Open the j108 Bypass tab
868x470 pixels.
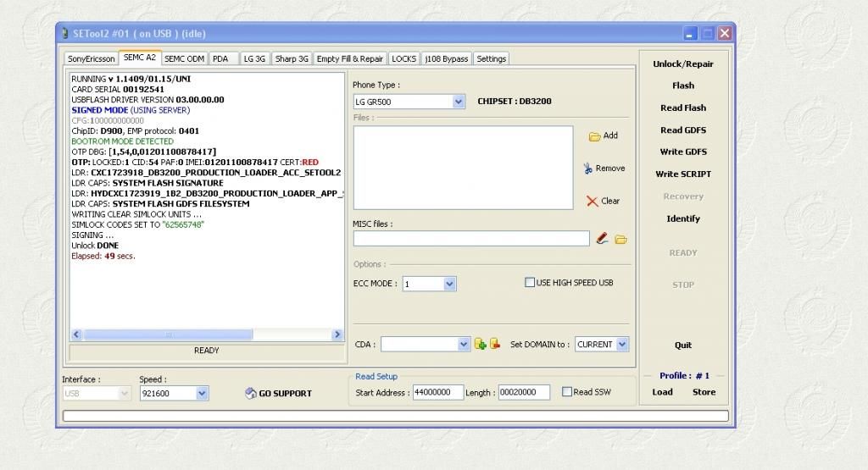tap(446, 58)
